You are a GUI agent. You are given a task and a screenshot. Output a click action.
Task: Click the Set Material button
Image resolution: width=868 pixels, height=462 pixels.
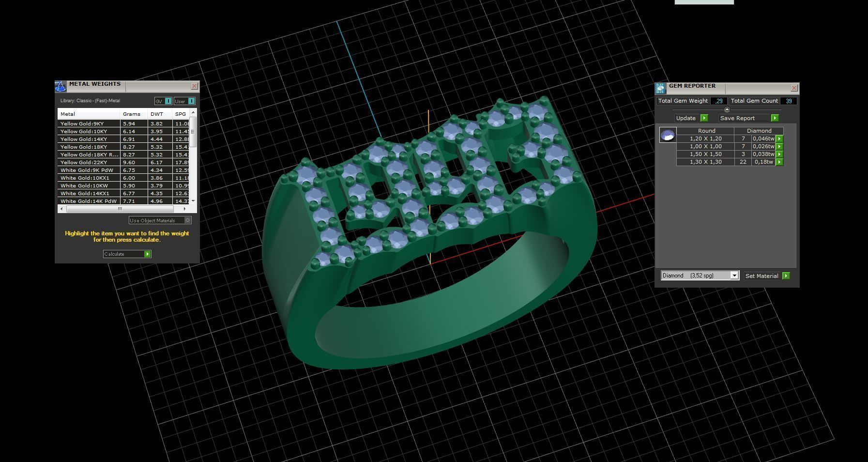[767, 276]
